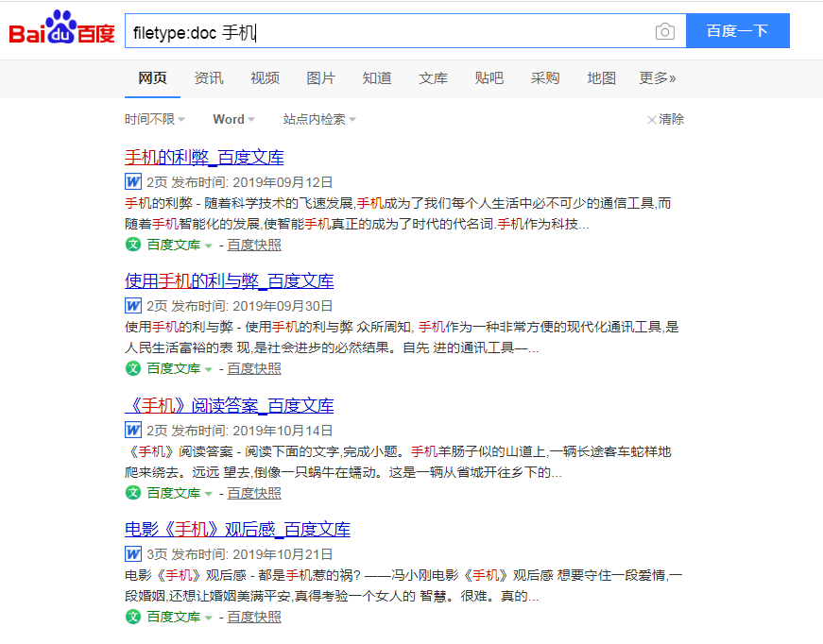This screenshot has height=644, width=823.
Task: Open the 手机的利弊_百度文库 result
Action: [x=204, y=157]
